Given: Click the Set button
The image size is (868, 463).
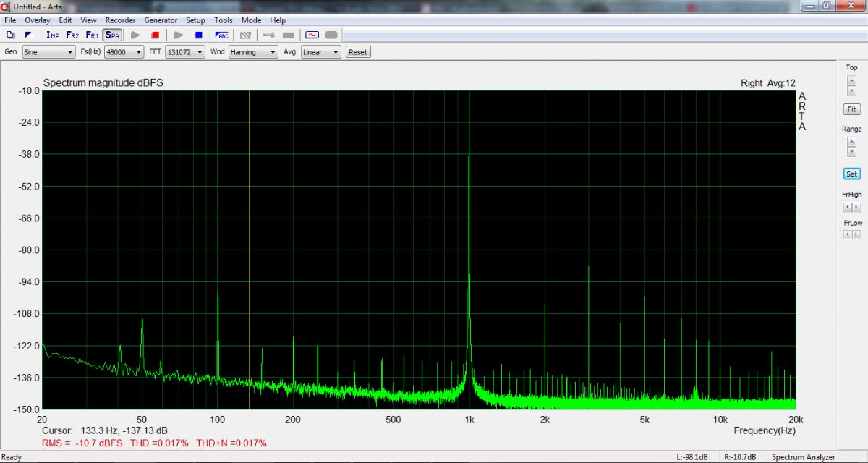Looking at the screenshot, I should tap(851, 174).
